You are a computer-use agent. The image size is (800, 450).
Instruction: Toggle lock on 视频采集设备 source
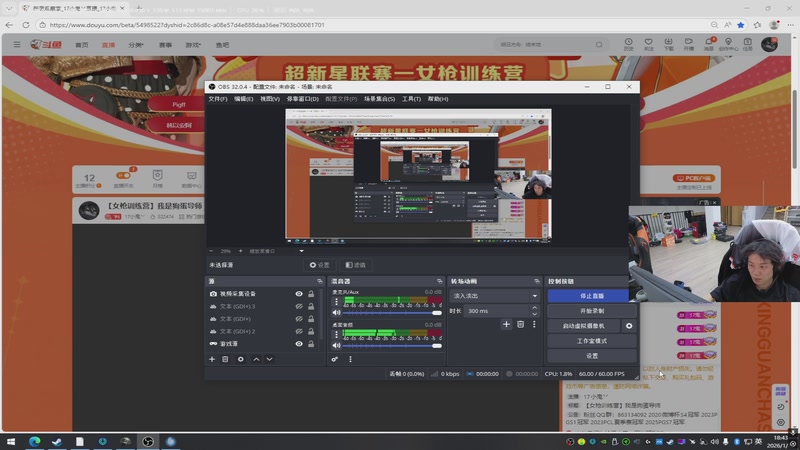pyautogui.click(x=311, y=294)
